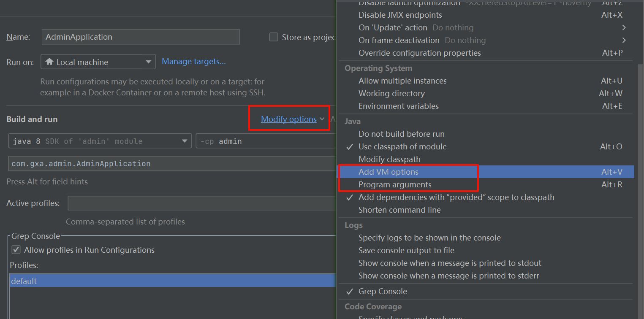Enable the 'Store as project file' checkbox
Screen dimensions: 644x319
tap(274, 37)
